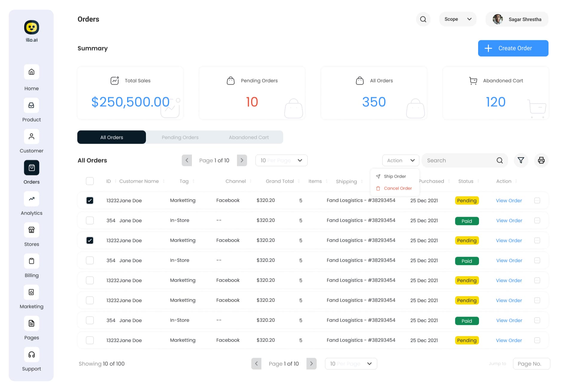Switch to the Pending Orders tab
Viewport: 573px width, 392px height.
(x=180, y=137)
